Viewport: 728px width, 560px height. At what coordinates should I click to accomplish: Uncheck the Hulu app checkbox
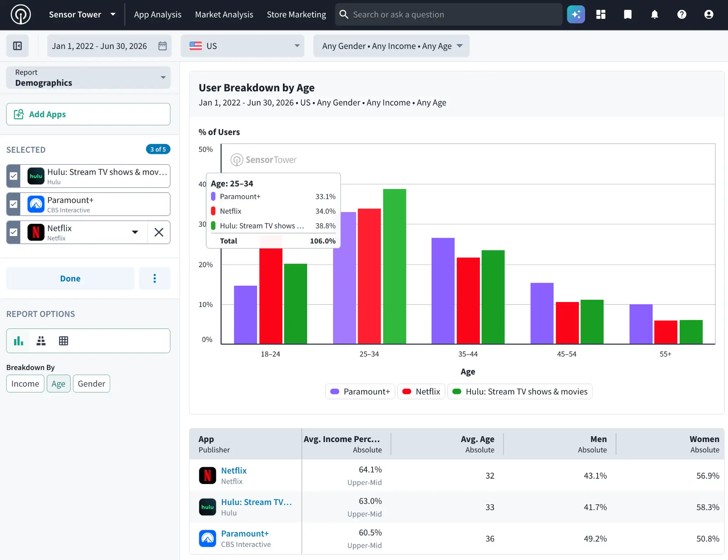tap(14, 176)
